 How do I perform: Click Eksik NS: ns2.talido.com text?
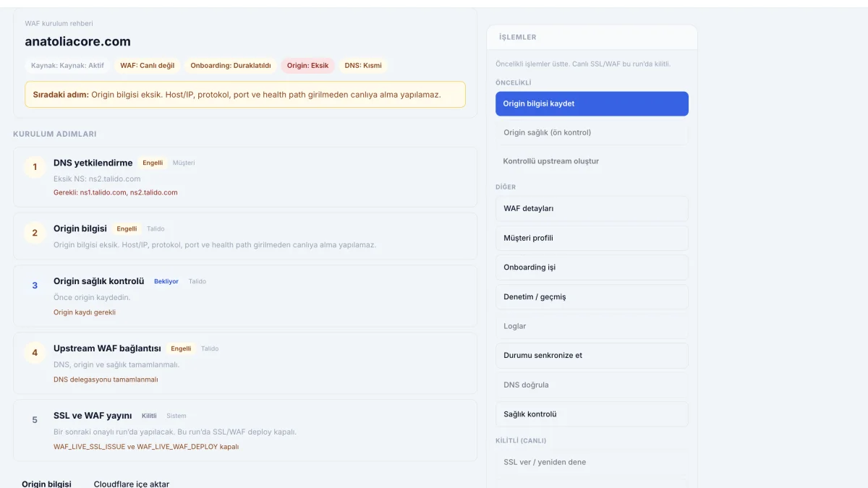tap(97, 179)
